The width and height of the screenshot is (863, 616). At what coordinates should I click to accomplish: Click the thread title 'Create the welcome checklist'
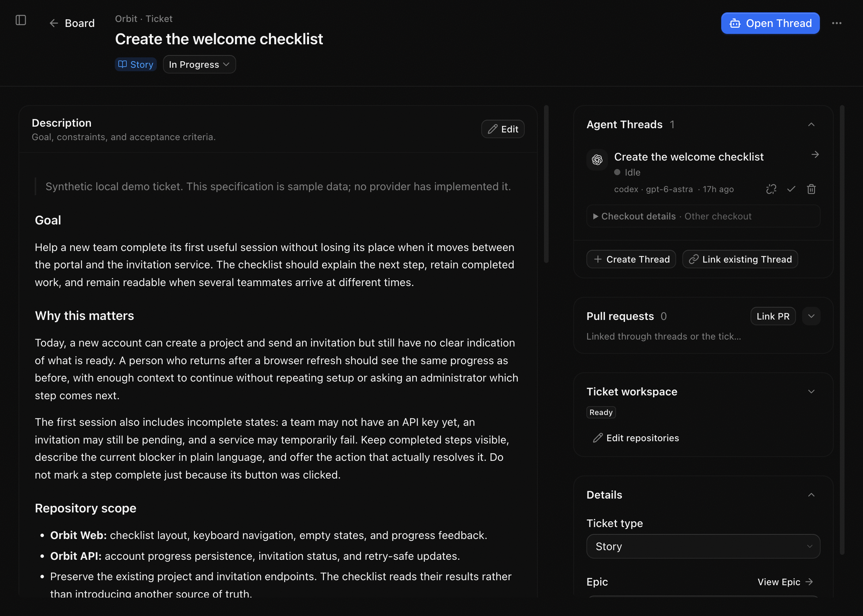(689, 157)
